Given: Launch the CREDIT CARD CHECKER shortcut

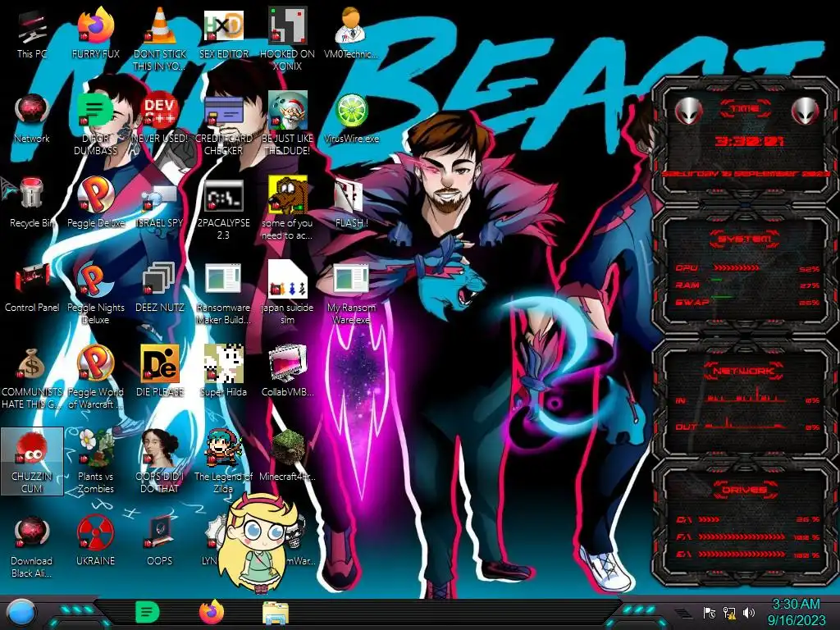Looking at the screenshot, I should point(223,124).
